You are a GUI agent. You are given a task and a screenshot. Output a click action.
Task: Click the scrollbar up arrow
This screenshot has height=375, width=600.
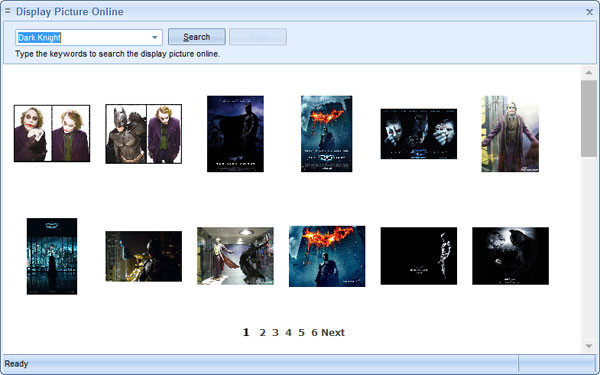pyautogui.click(x=589, y=73)
